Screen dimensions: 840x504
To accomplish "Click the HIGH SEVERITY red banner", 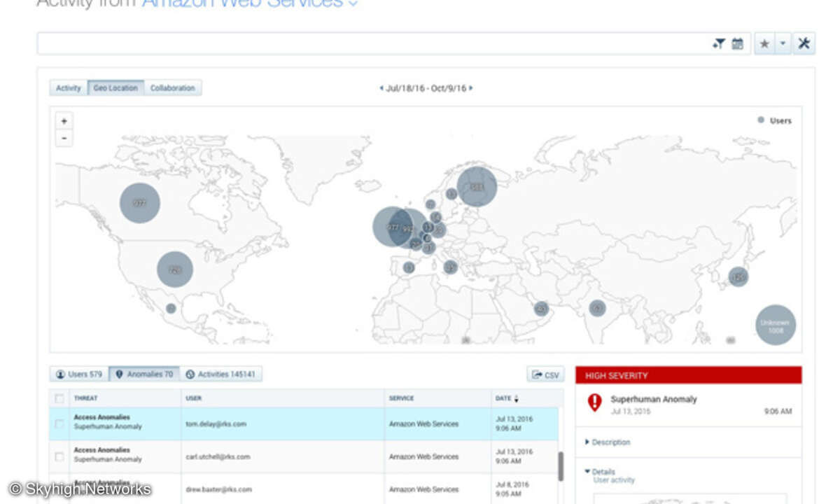I will tap(689, 375).
